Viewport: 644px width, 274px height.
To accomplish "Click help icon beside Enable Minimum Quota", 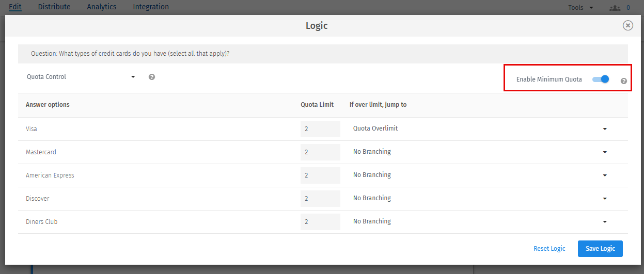I will 624,81.
